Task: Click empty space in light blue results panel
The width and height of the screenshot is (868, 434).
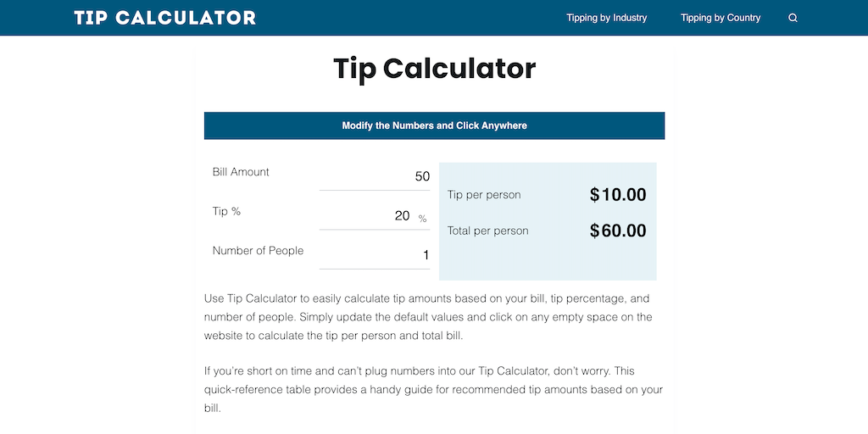Action: [547, 263]
